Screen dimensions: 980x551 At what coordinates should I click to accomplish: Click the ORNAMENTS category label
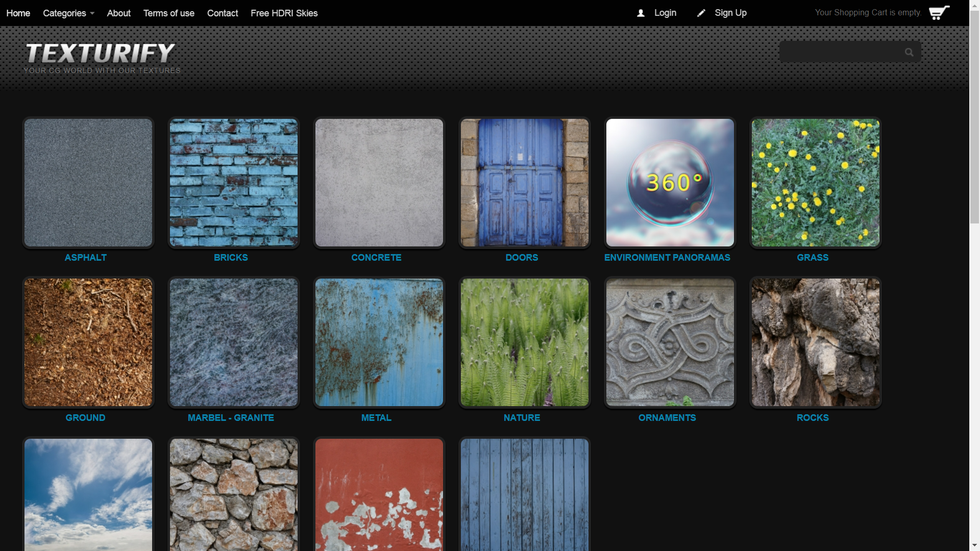pos(667,418)
